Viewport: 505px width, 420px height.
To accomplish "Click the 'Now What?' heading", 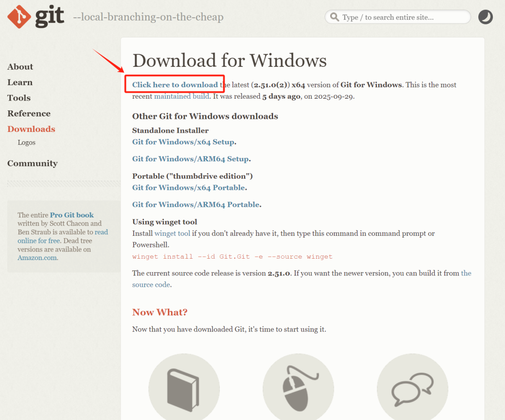I will [160, 312].
